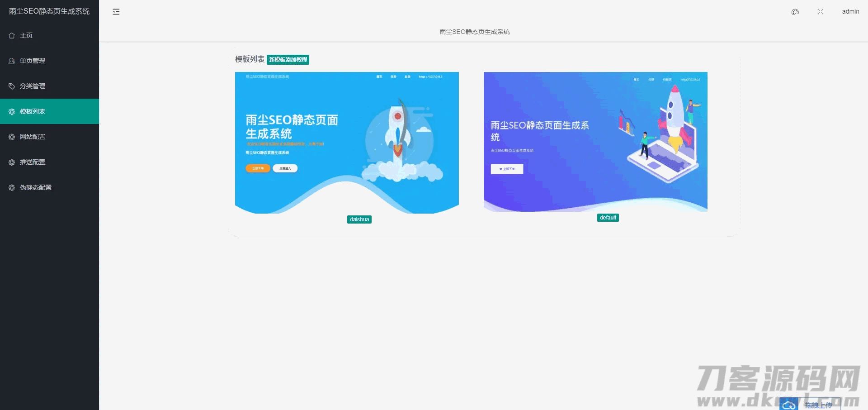Collapse the sidebar with the hamburger icon

tap(116, 12)
